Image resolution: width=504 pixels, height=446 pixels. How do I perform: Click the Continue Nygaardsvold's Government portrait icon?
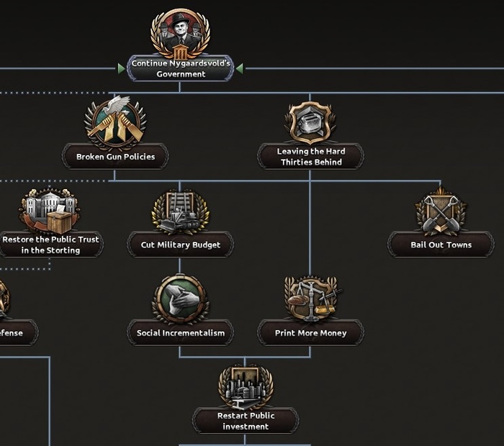coord(180,33)
